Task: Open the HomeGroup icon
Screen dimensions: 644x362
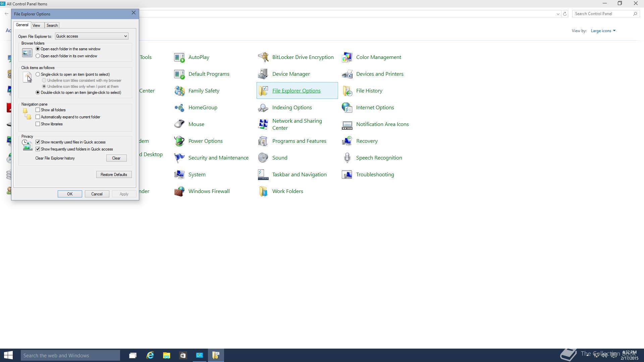Action: [x=179, y=108]
